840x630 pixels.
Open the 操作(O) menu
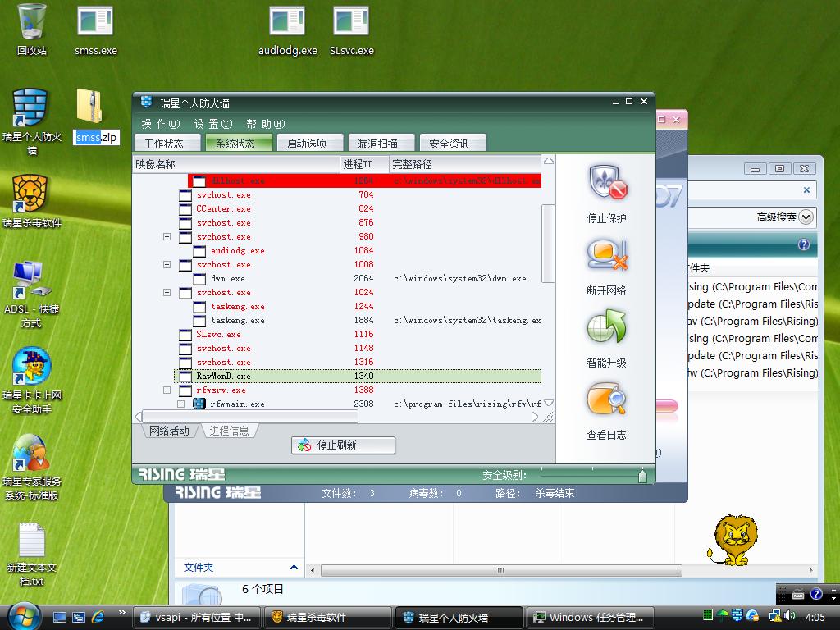161,125
